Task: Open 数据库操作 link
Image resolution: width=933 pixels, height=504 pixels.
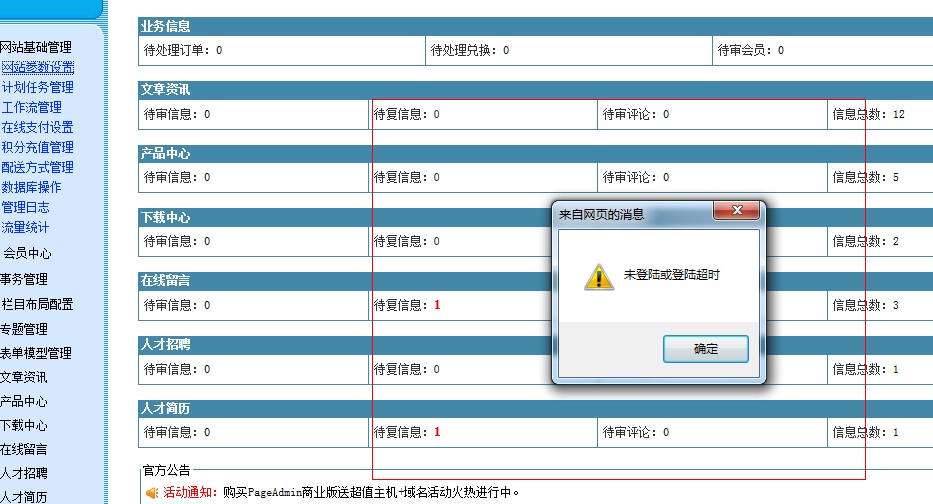Action: (31, 187)
